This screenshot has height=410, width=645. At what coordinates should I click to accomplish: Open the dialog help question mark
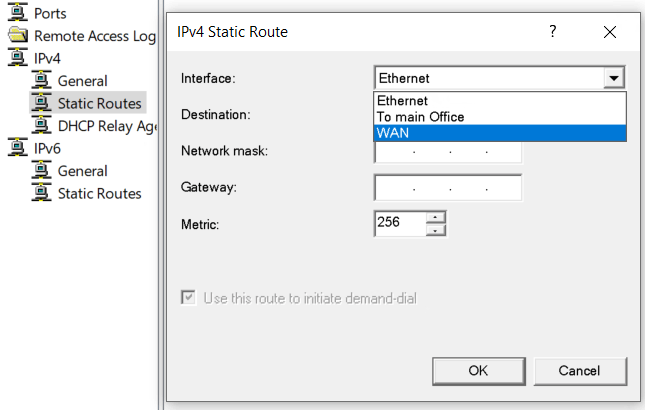553,32
